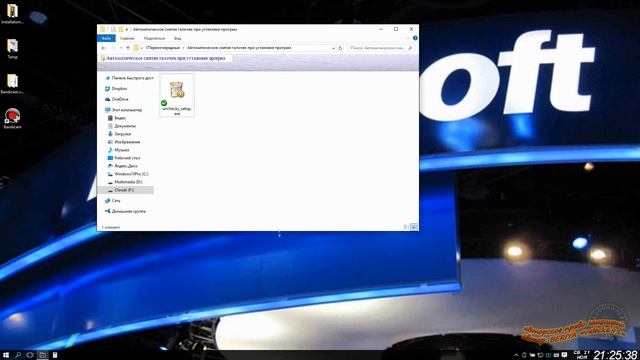Viewport: 640px width, 360px height.
Task: Switch to the Поделиться ribbon tab
Action: [x=154, y=38]
